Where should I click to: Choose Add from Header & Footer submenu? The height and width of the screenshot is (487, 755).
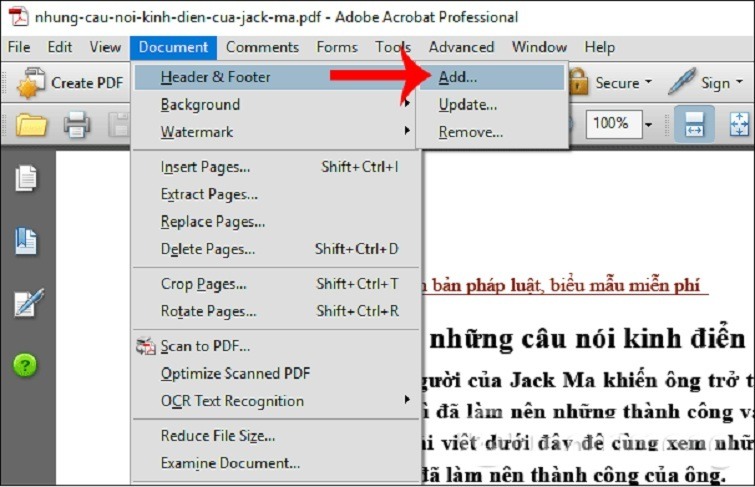point(458,76)
